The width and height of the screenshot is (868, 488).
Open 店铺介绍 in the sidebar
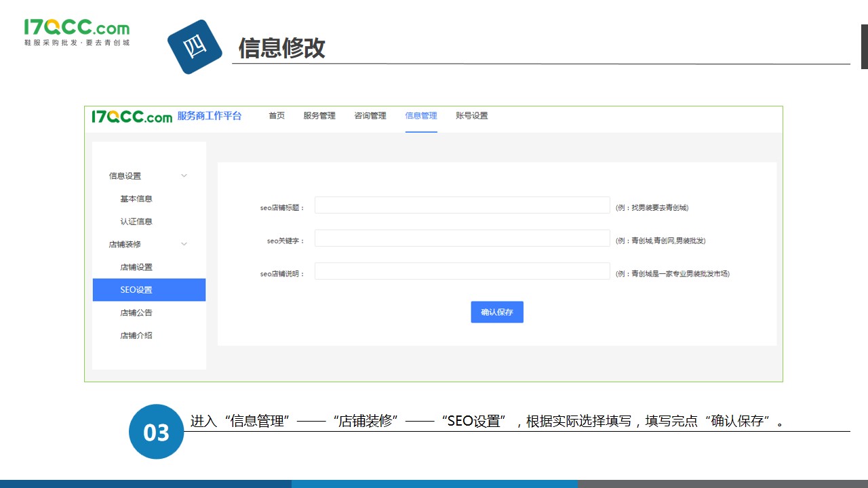click(136, 335)
